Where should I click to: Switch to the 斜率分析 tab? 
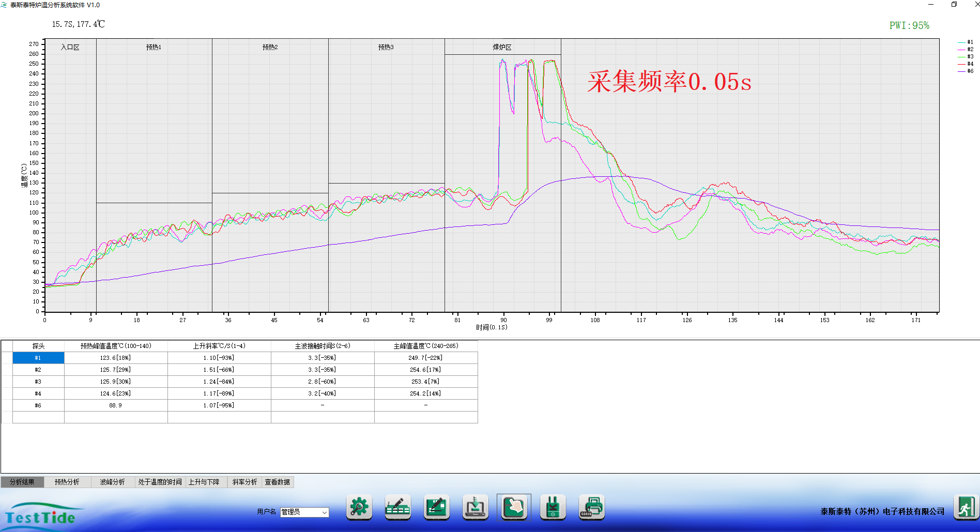(244, 481)
